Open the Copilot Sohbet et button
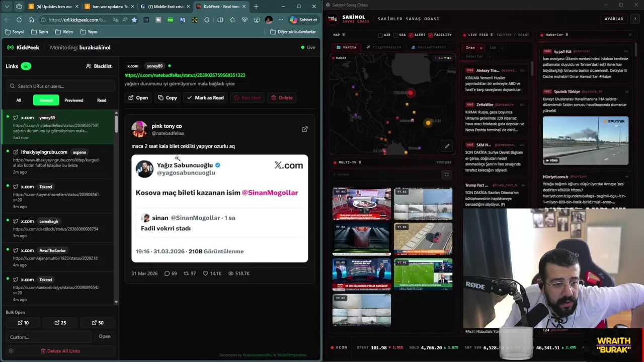 coord(303,20)
